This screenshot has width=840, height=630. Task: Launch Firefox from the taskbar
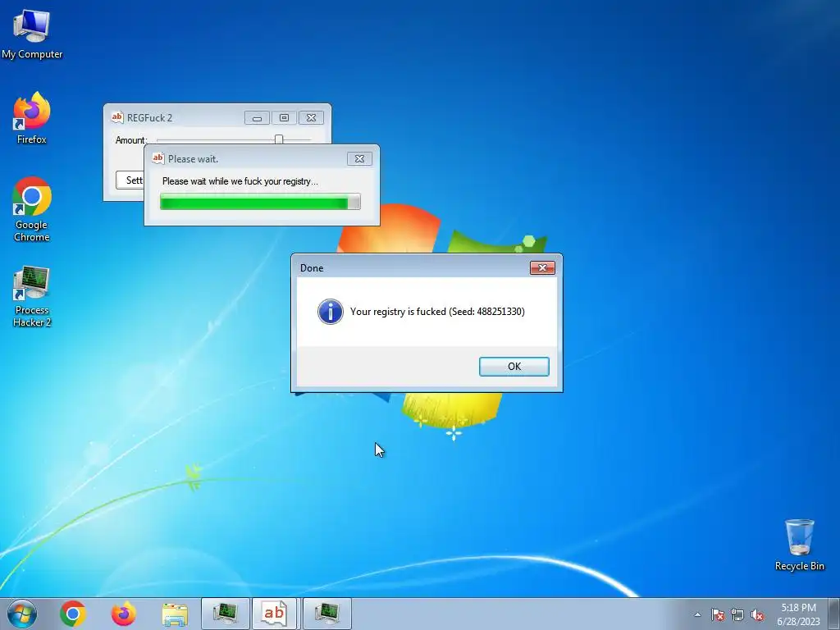coord(123,614)
